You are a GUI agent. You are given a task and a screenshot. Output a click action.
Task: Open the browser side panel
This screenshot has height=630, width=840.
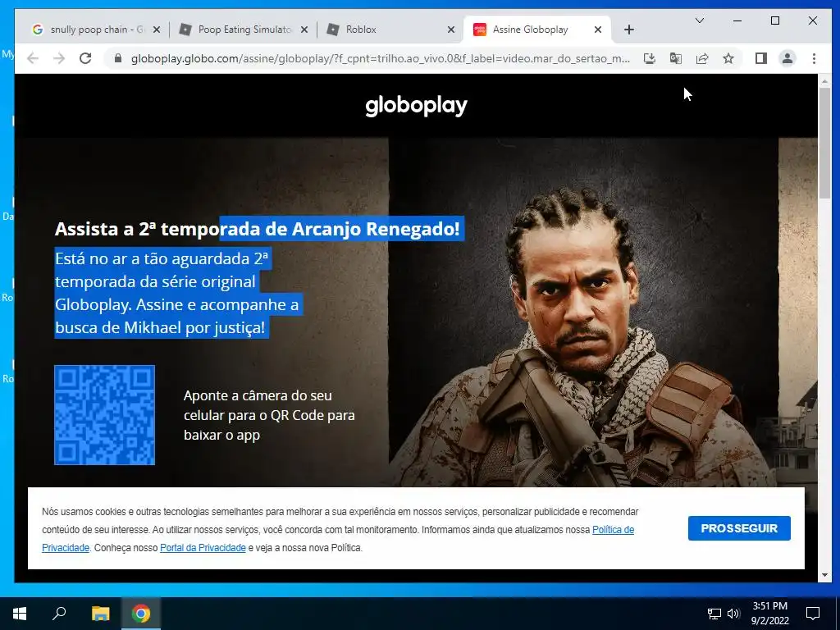[760, 58]
